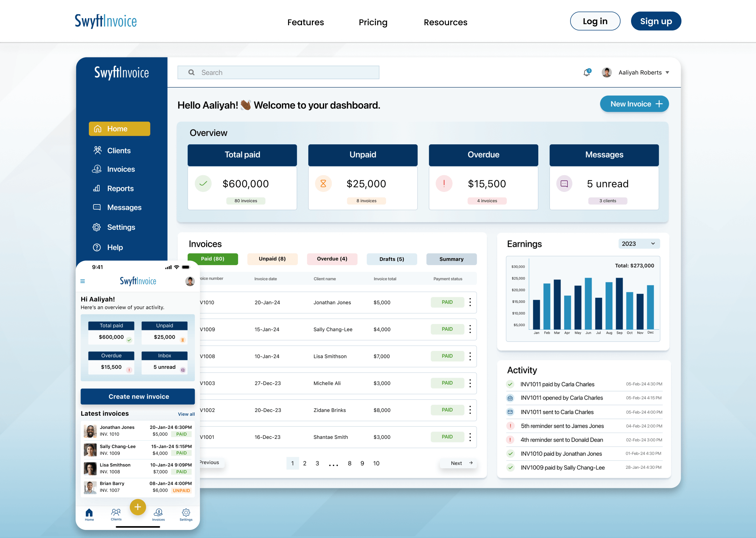This screenshot has height=538, width=756.
Task: Switch to the Drafts (5) tab
Action: (392, 259)
